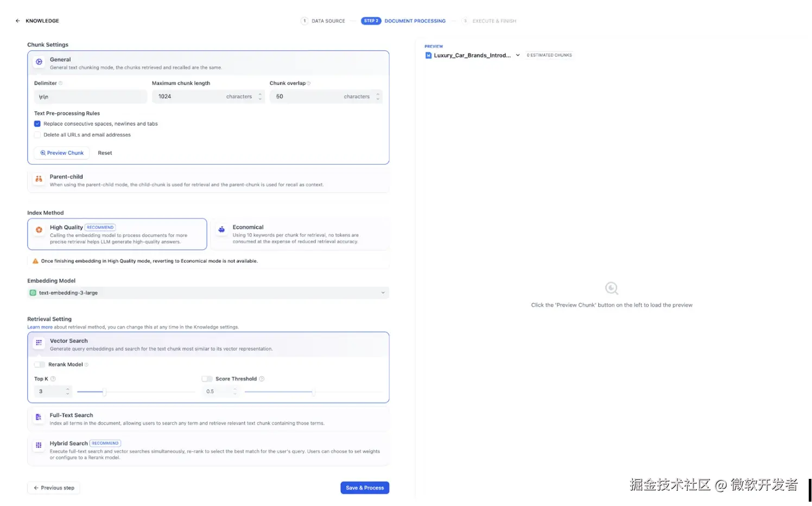Click the Save & Process button

click(365, 488)
